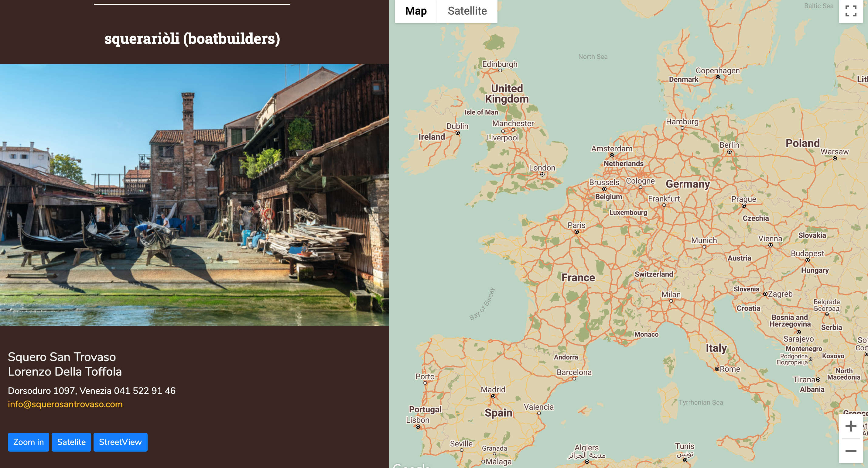The width and height of the screenshot is (868, 468).
Task: Click the Squero San Trovaso boatyard photo
Action: [194, 194]
